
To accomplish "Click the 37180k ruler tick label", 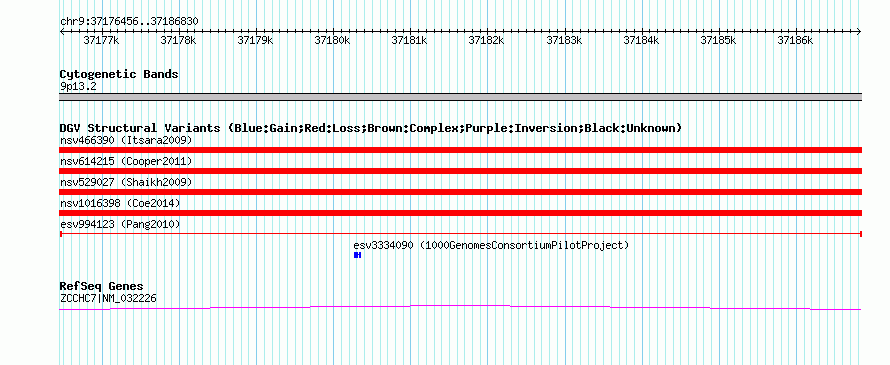I will click(x=333, y=40).
